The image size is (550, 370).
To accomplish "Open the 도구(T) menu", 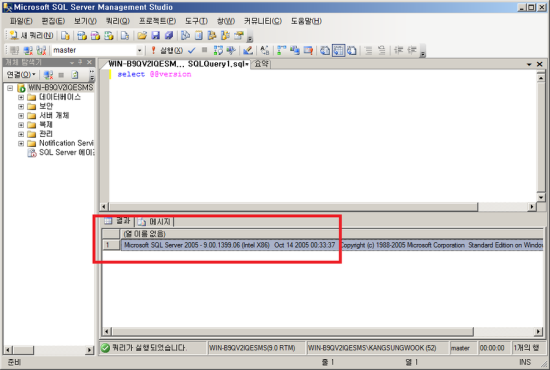I will 196,21.
